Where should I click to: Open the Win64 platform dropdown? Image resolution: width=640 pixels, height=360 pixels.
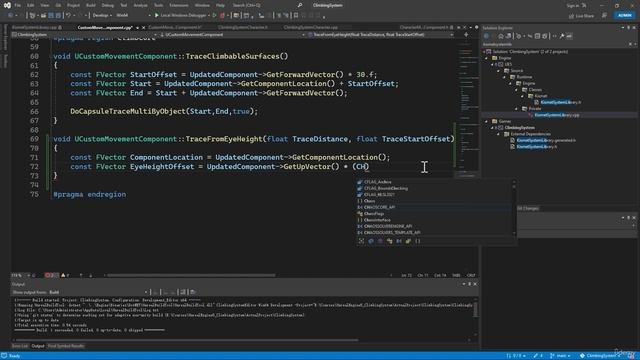[x=133, y=16]
